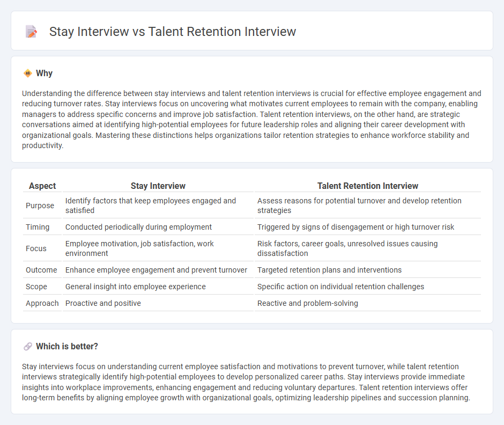Select the page title Stay Interview vs Talent Retention Interview
This screenshot has height=425, width=504.
point(172,32)
